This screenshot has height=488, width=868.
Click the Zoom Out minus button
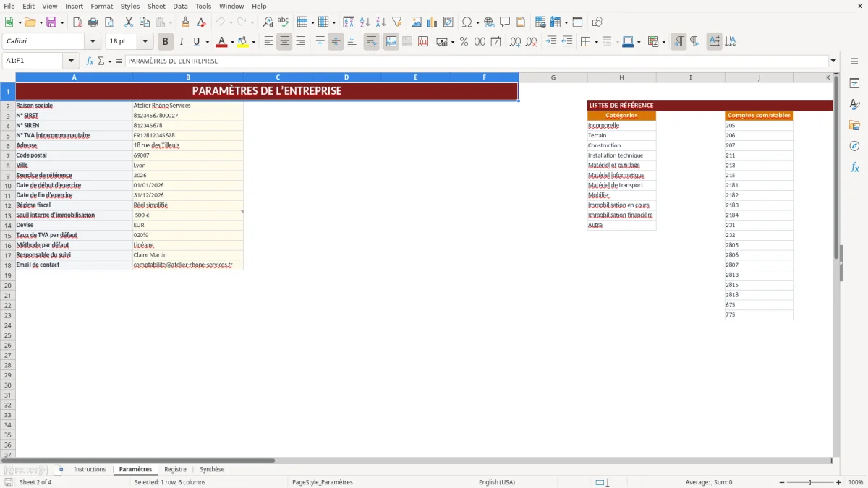click(x=781, y=482)
